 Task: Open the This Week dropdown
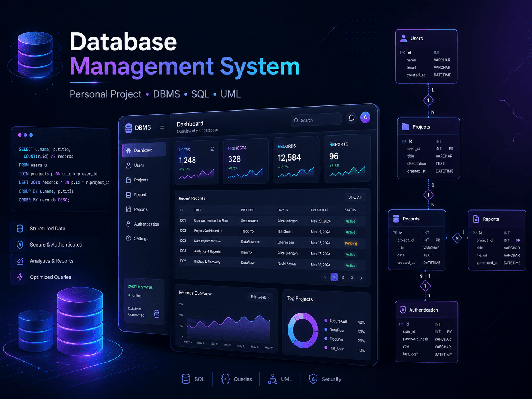[260, 297]
